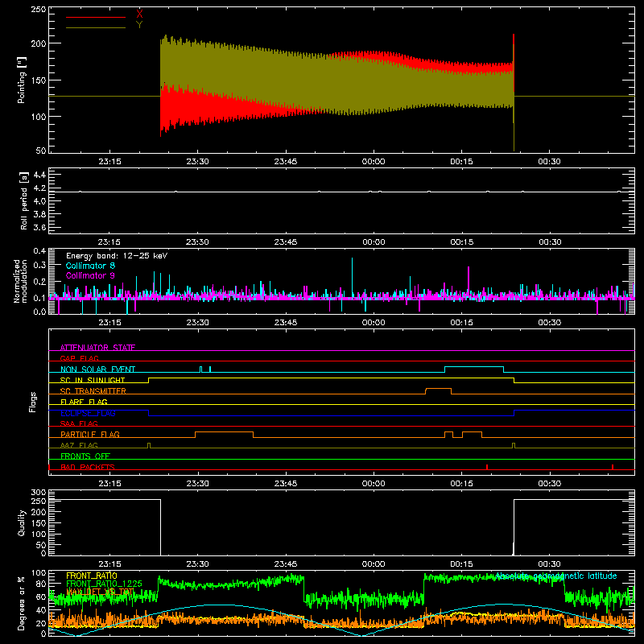Click the 200 tick on the Pointing axis
This screenshot has height=644, width=644.
click(38, 43)
